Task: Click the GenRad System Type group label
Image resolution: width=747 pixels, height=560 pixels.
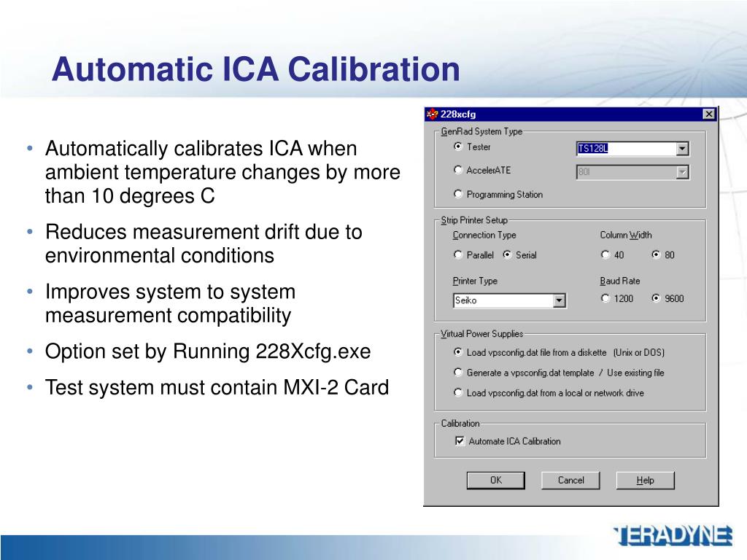Action: tap(481, 131)
